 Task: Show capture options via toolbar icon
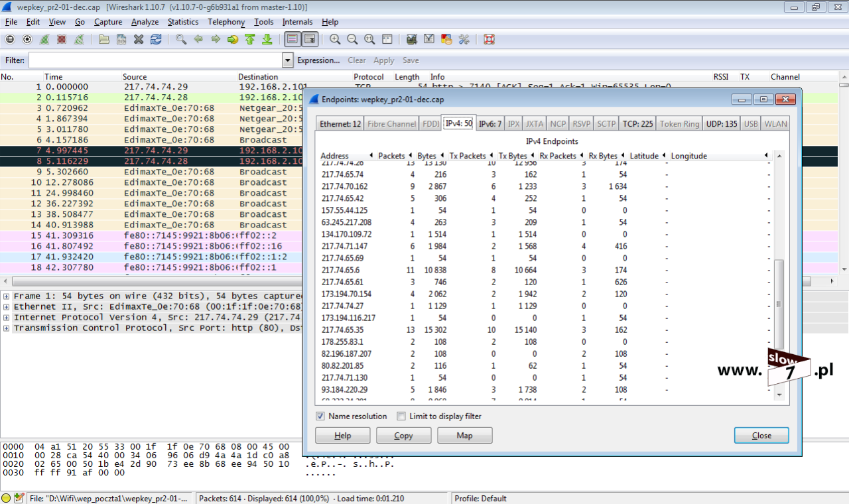pyautogui.click(x=27, y=39)
